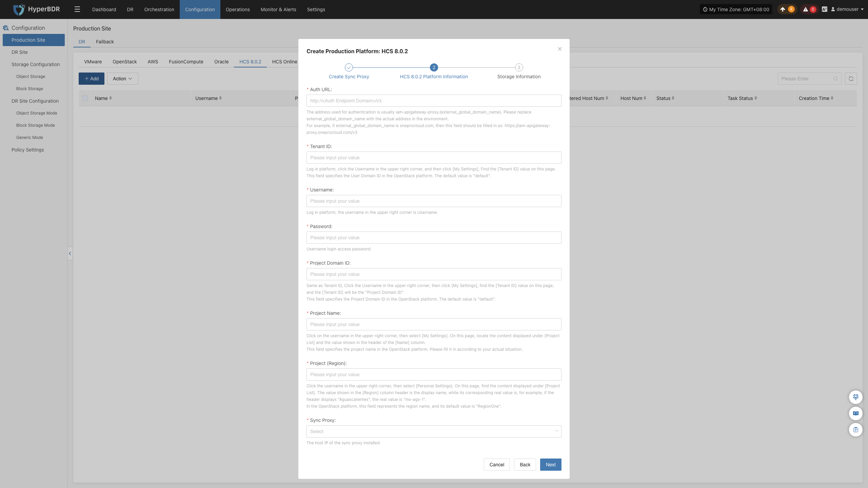Viewport: 868px width, 488px height.
Task: Select the VMware platform tab
Action: coord(93,62)
